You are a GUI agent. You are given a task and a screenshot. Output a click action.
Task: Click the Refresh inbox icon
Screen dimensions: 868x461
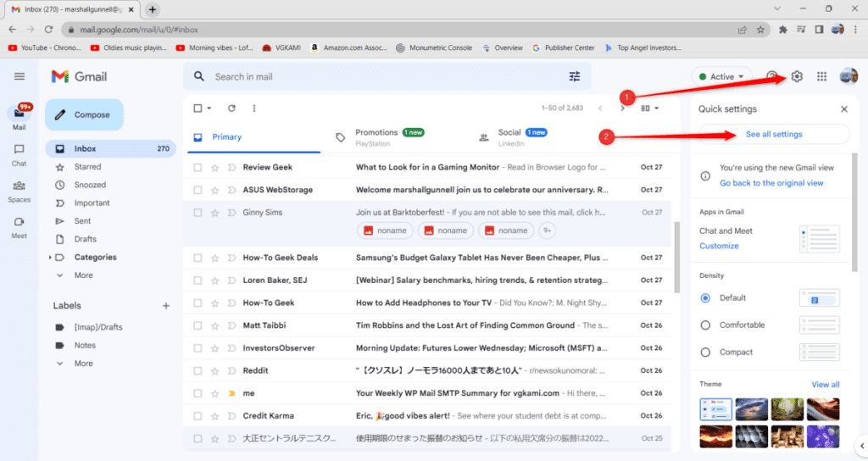[x=231, y=108]
